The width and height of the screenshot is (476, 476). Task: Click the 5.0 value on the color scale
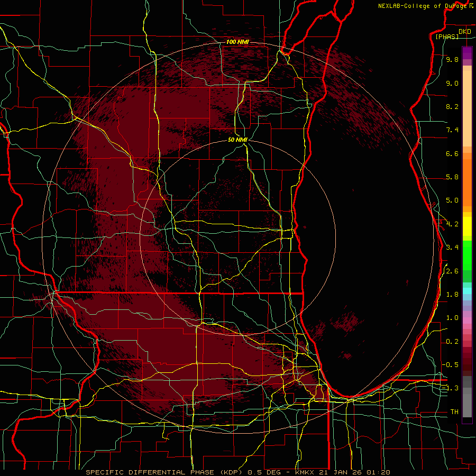tap(452, 200)
